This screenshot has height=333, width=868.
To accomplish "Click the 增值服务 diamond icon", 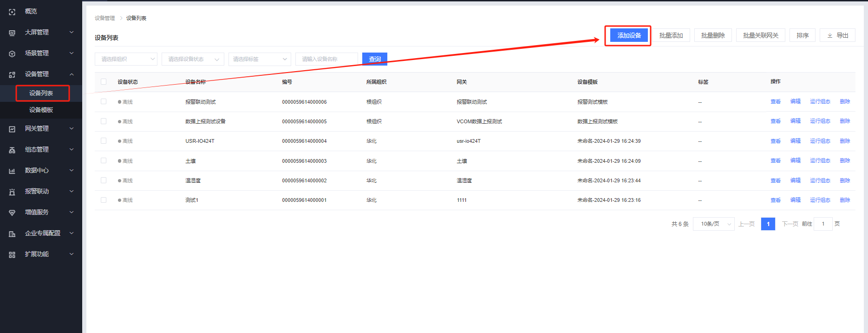I will click(12, 213).
